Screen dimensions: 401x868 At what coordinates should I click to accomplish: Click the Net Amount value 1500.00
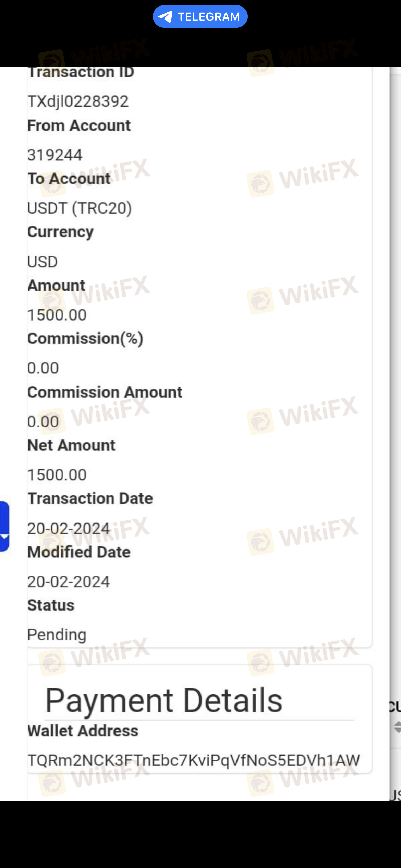tap(57, 475)
